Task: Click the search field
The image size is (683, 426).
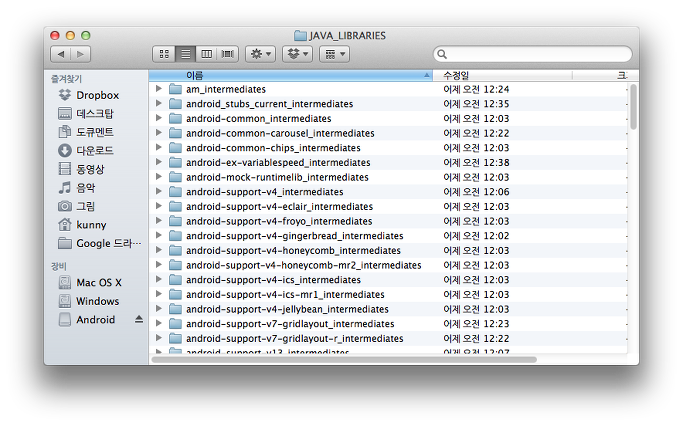Action: coord(532,54)
